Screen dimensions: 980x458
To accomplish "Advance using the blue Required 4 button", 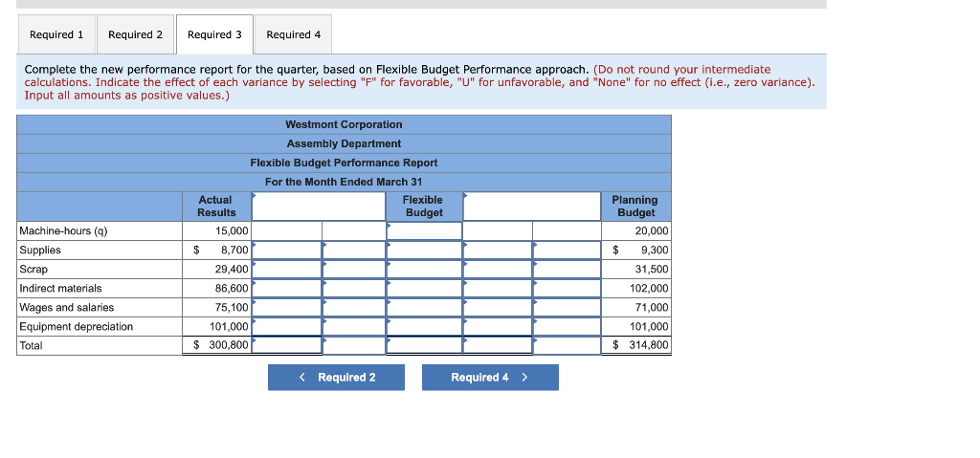I will (x=490, y=378).
